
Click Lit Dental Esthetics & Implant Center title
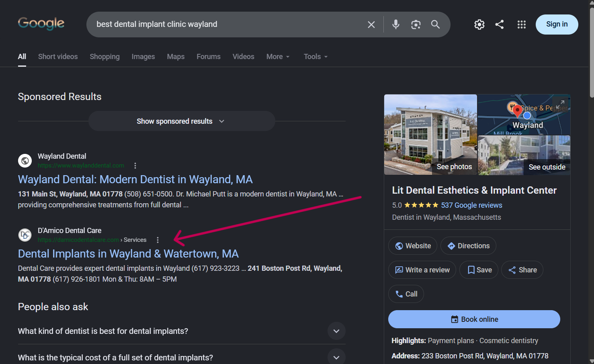pyautogui.click(x=474, y=190)
